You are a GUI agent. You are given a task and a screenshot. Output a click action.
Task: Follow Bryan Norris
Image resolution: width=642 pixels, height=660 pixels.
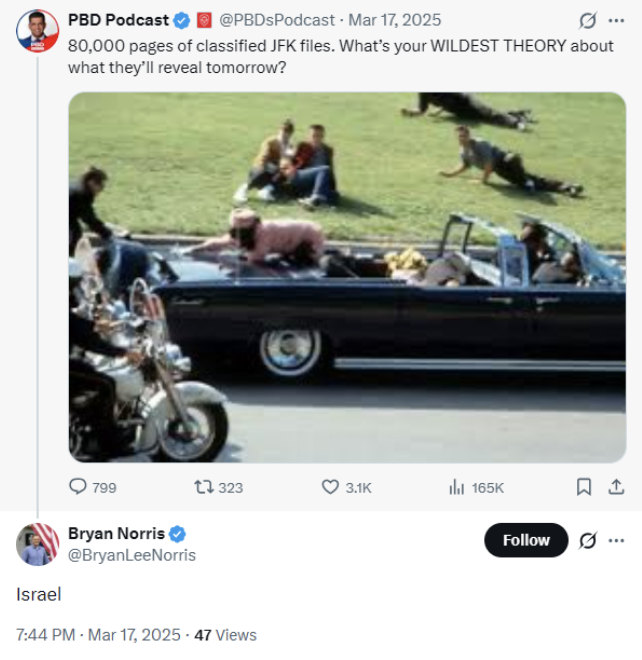[526, 540]
